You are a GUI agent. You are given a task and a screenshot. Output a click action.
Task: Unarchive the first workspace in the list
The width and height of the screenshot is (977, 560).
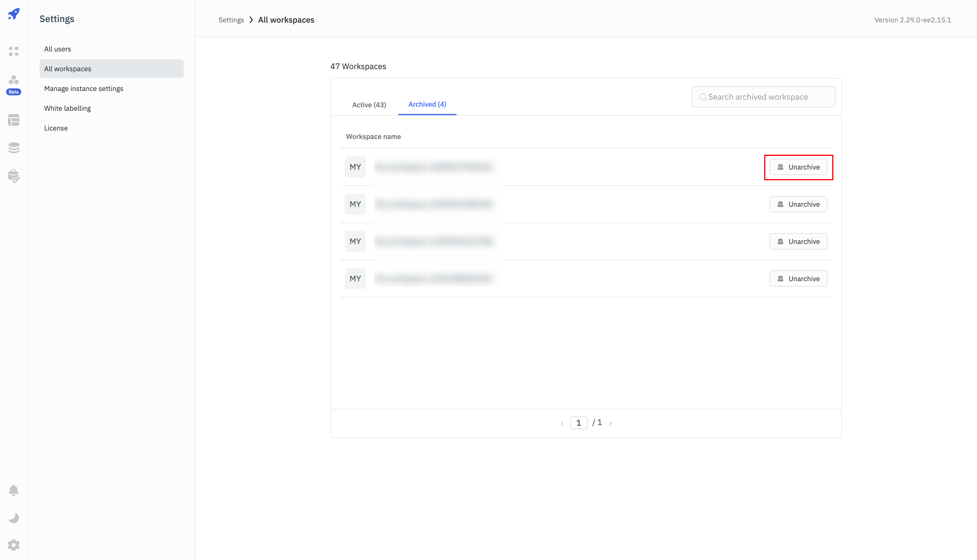[x=798, y=167]
